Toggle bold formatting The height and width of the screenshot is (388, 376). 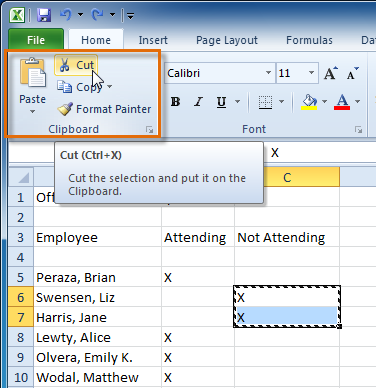(175, 101)
